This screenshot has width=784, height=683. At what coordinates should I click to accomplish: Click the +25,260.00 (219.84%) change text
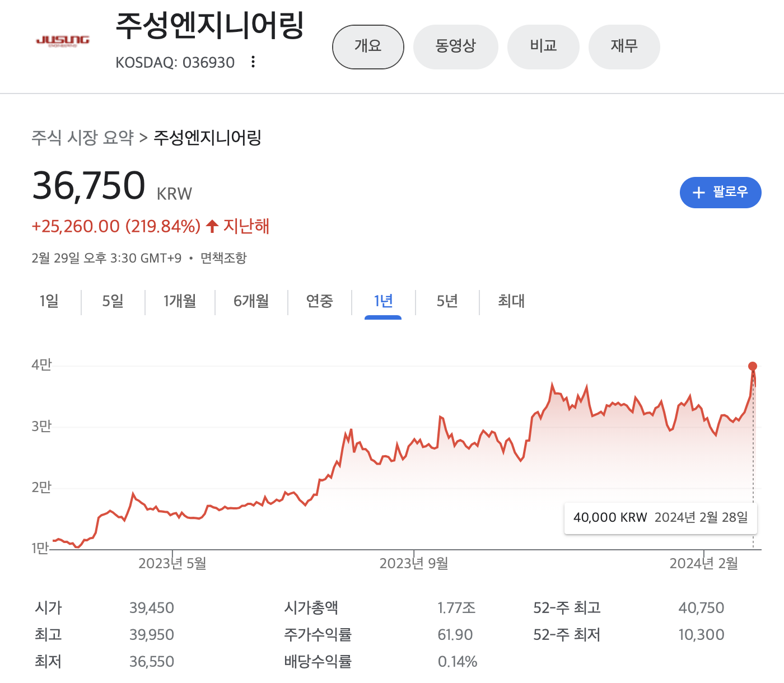click(x=116, y=226)
